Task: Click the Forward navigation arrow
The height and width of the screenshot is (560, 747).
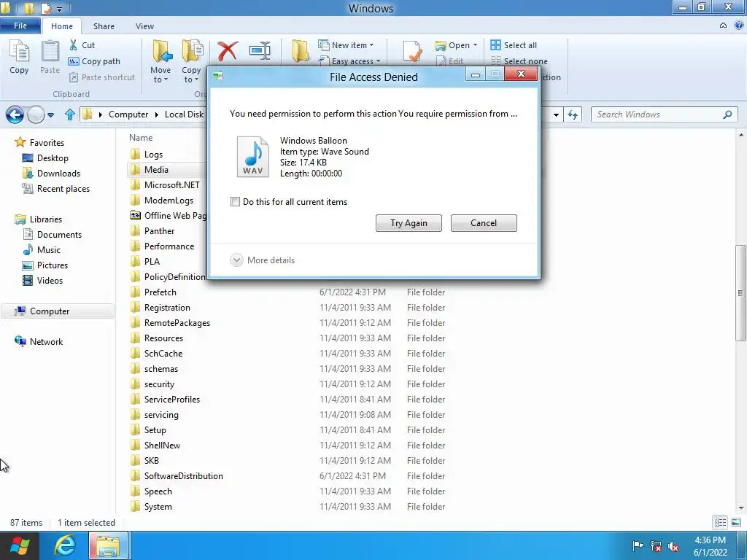Action: (x=36, y=114)
